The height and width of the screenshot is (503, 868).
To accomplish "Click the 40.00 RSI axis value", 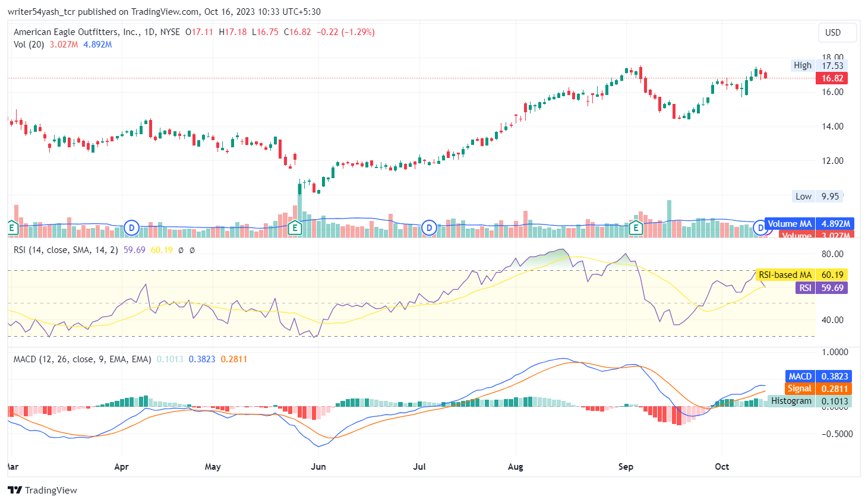I will click(x=832, y=320).
